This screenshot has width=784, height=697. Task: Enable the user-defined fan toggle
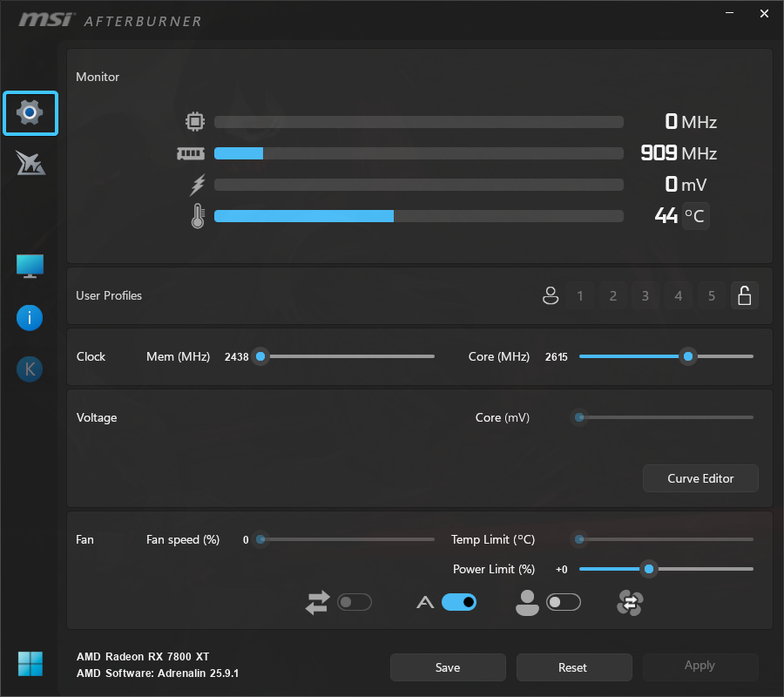tap(563, 602)
